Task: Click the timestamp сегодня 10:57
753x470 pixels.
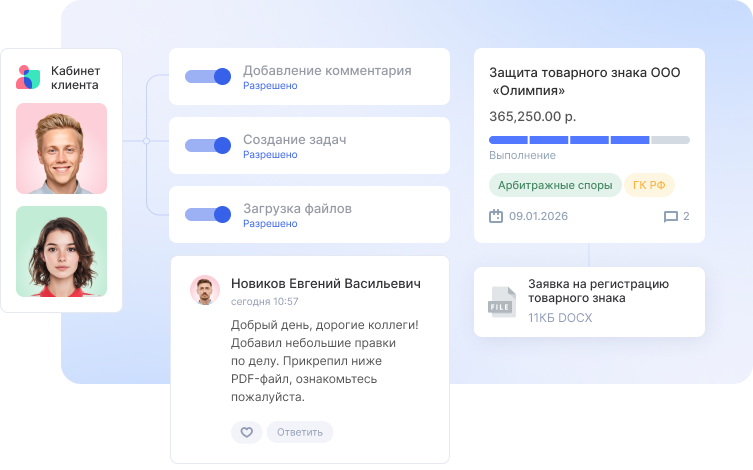Action: (x=265, y=301)
